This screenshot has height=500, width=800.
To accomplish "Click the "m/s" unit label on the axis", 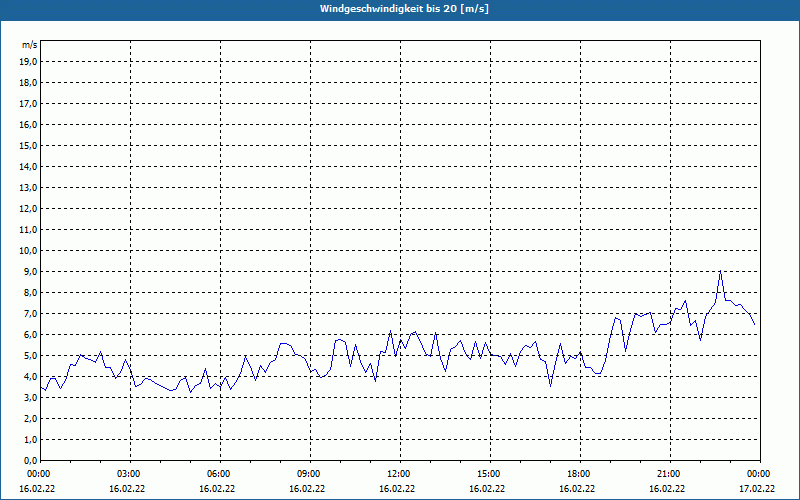I will point(30,45).
